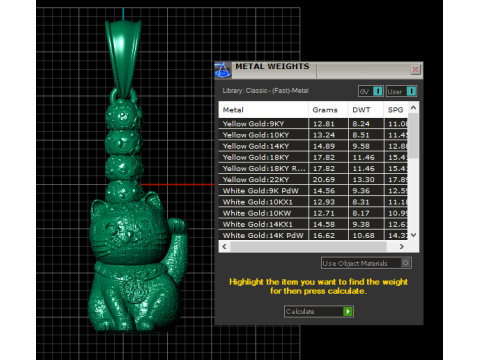Toggle the Use Object Materials option
Image resolution: width=480 pixels, height=360 pixels.
point(366,263)
